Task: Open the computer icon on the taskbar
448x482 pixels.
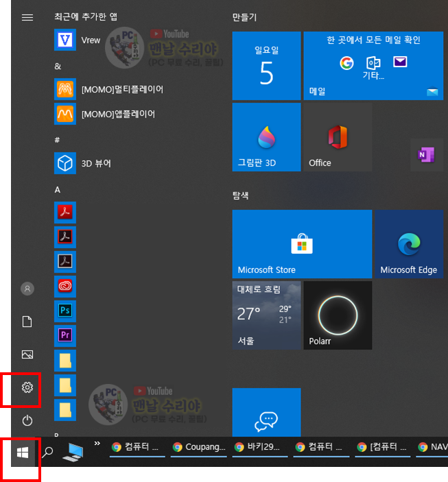Action: click(x=73, y=453)
